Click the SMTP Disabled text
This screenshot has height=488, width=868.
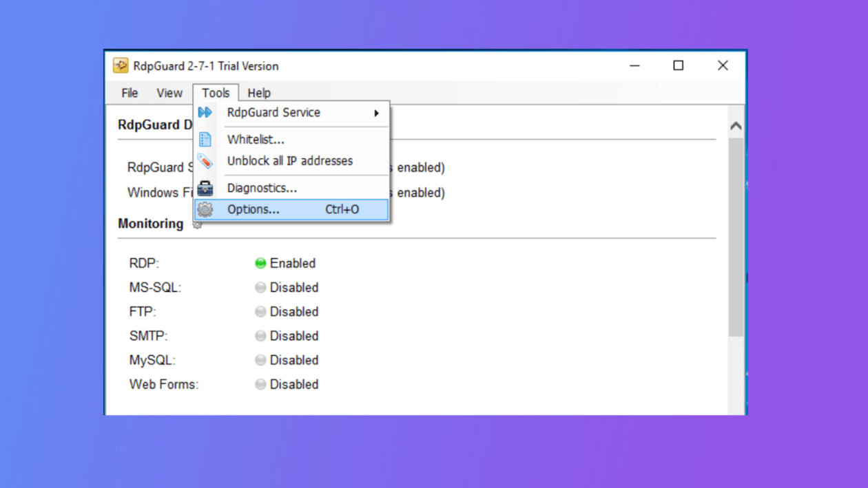click(294, 336)
